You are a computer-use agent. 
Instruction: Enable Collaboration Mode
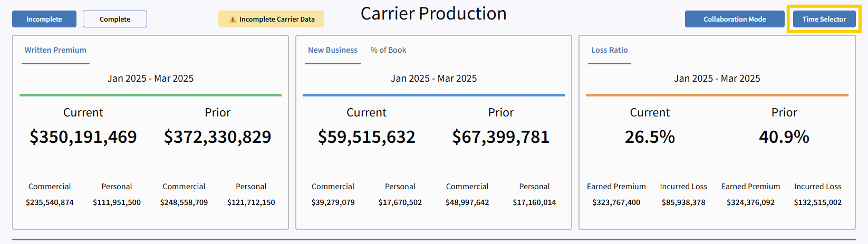(x=735, y=19)
